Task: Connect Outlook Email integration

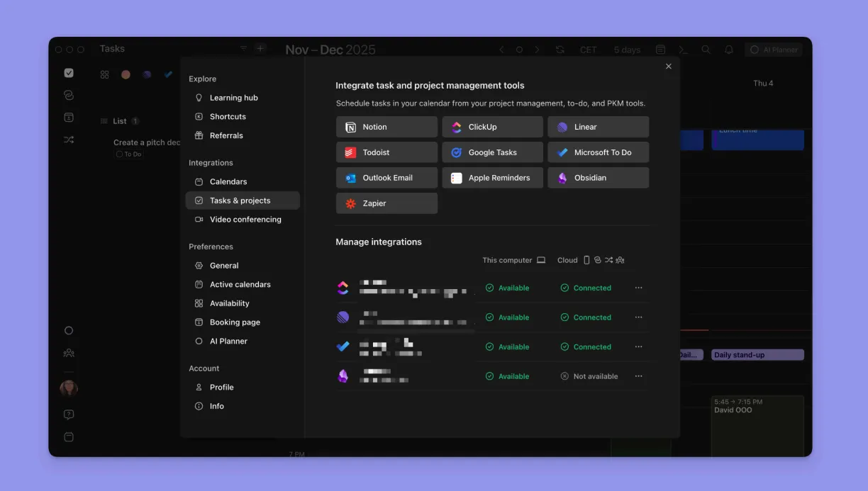Action: click(x=386, y=178)
